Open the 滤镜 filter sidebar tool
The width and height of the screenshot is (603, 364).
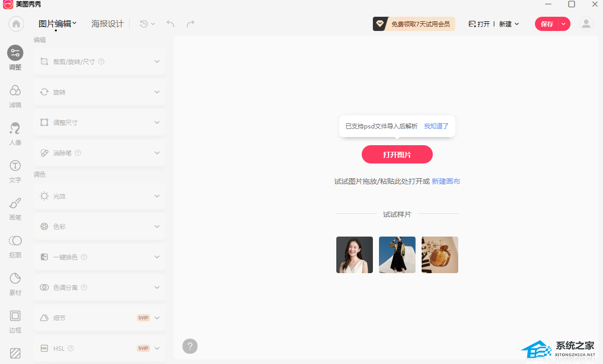(x=15, y=96)
